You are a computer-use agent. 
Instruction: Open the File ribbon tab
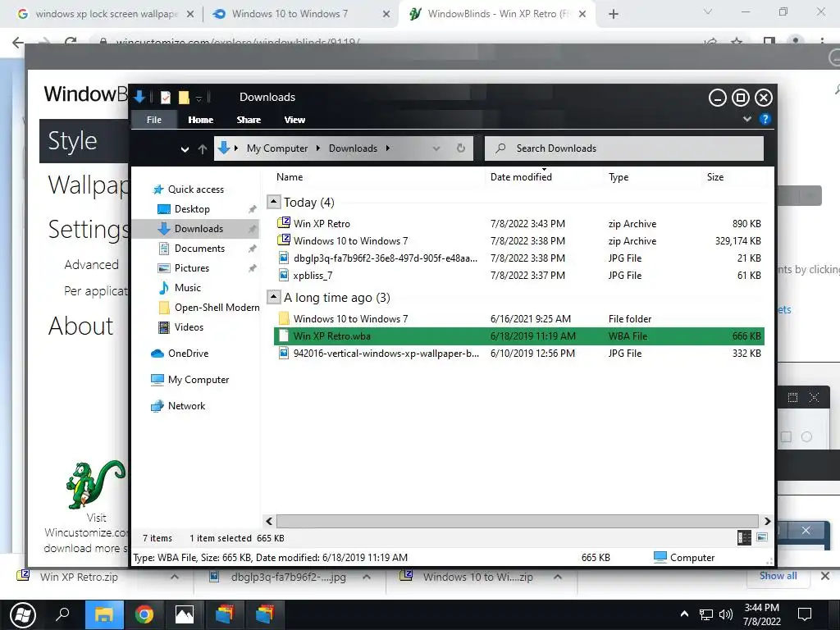[x=153, y=120]
